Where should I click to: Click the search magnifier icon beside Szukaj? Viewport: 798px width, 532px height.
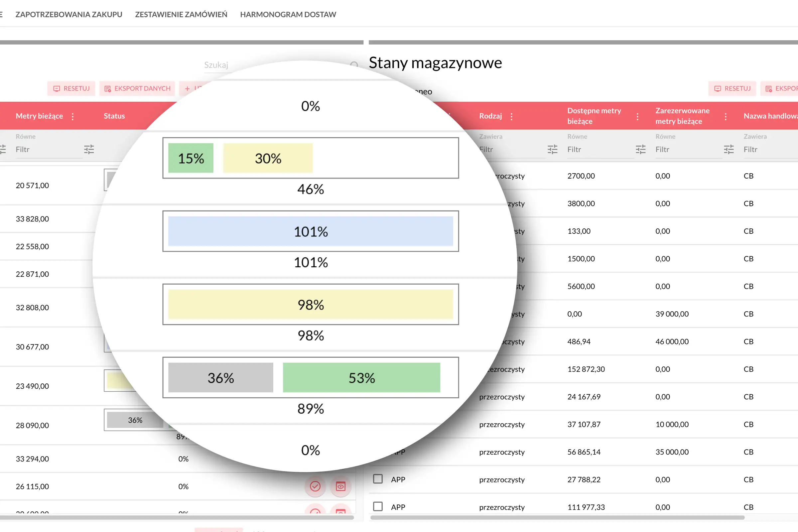coord(354,65)
